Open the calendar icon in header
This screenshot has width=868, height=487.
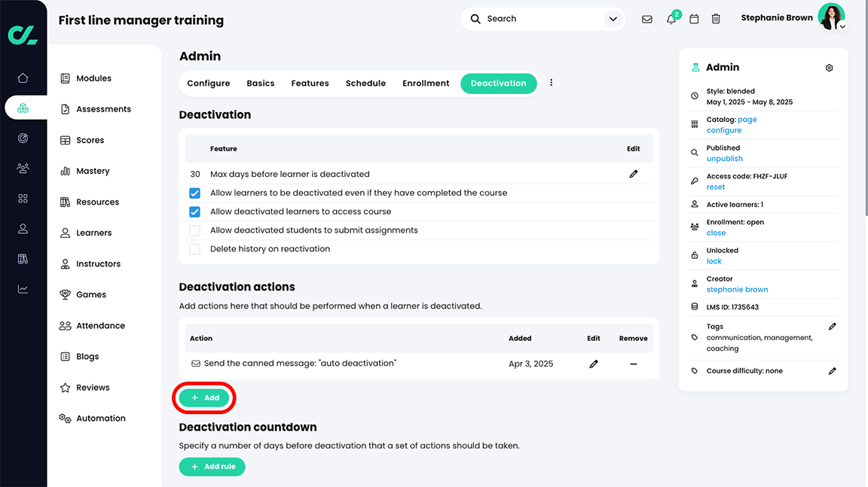(x=694, y=20)
